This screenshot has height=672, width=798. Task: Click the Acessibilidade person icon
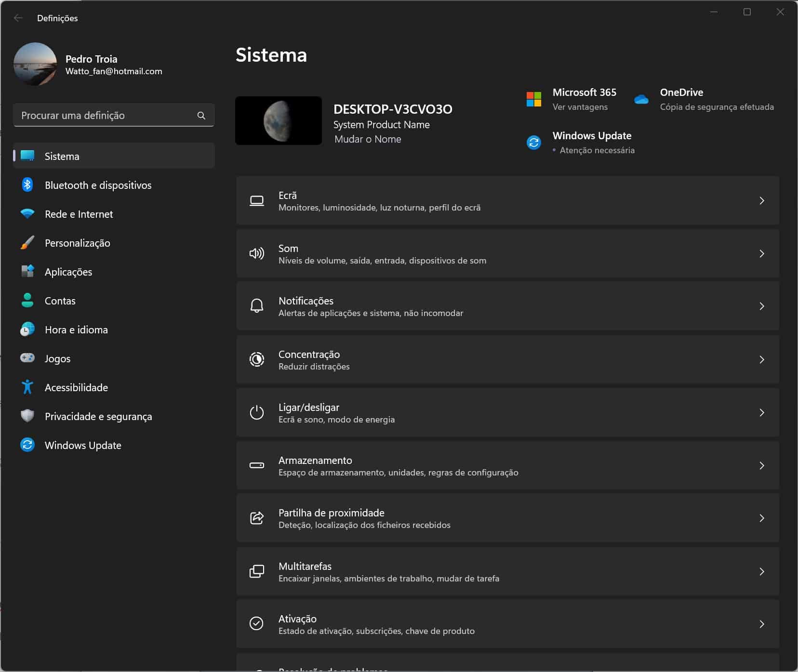point(27,387)
